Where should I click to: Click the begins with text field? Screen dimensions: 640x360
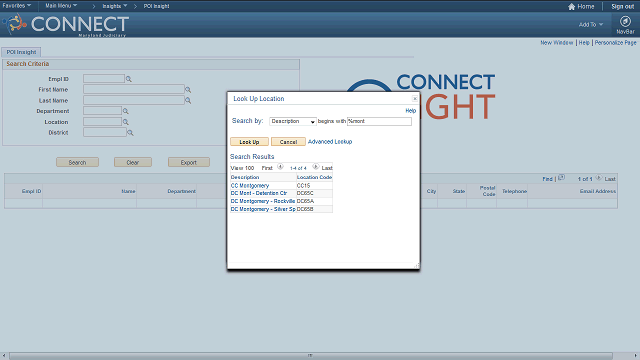click(x=379, y=121)
